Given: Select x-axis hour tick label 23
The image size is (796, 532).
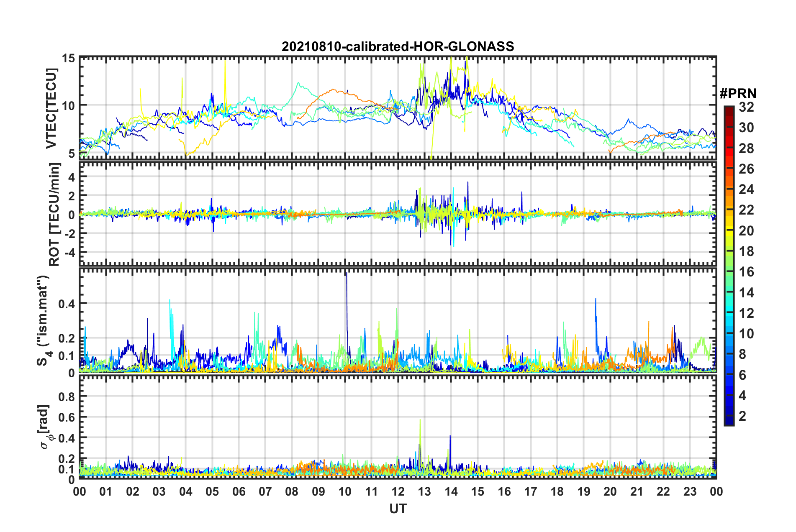Looking at the screenshot, I should 690,491.
